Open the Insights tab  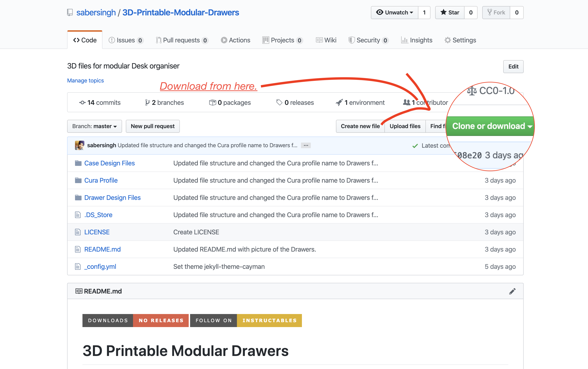pyautogui.click(x=417, y=40)
